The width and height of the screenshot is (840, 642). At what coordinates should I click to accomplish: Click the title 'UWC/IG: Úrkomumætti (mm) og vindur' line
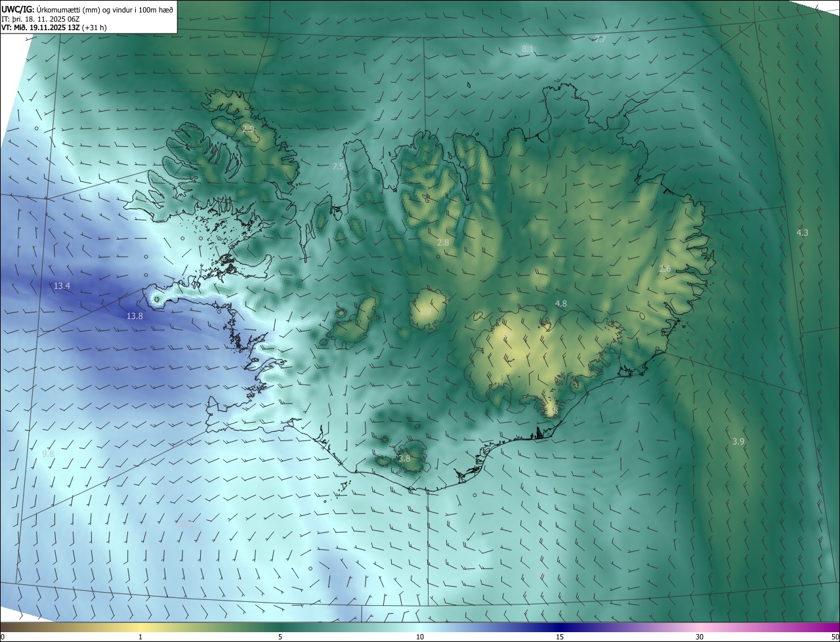87,9
